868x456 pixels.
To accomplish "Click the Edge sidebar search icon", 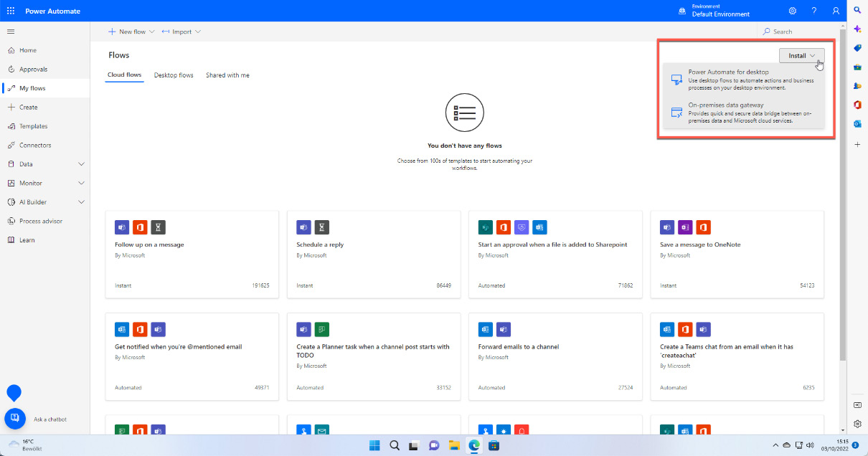I will click(x=857, y=9).
